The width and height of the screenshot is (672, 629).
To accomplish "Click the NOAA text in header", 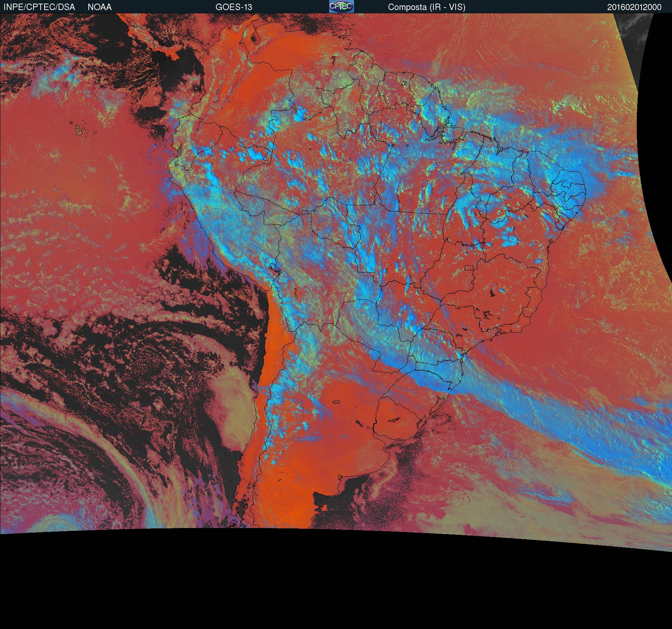I will 100,7.
